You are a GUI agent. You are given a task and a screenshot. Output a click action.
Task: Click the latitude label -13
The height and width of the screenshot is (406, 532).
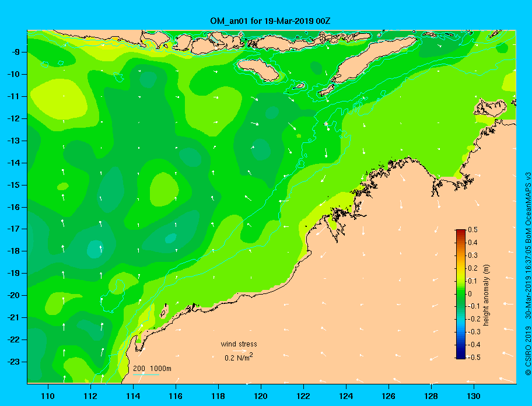13,141
